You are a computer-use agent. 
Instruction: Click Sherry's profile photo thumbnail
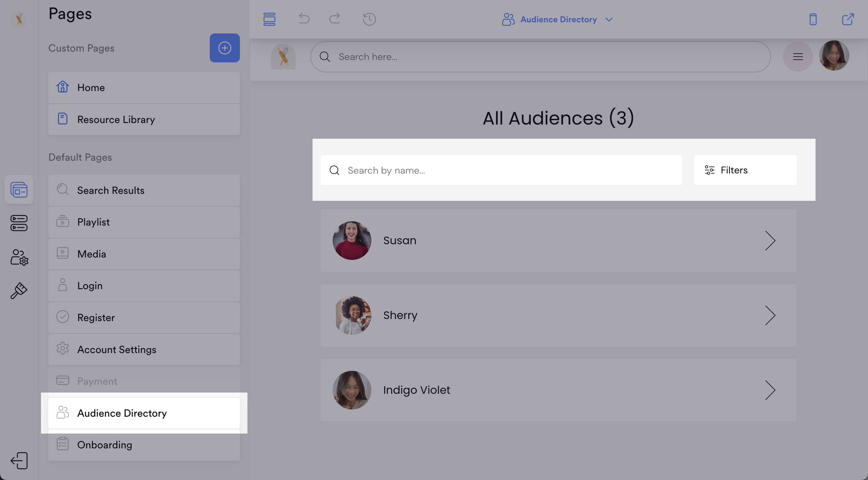352,315
